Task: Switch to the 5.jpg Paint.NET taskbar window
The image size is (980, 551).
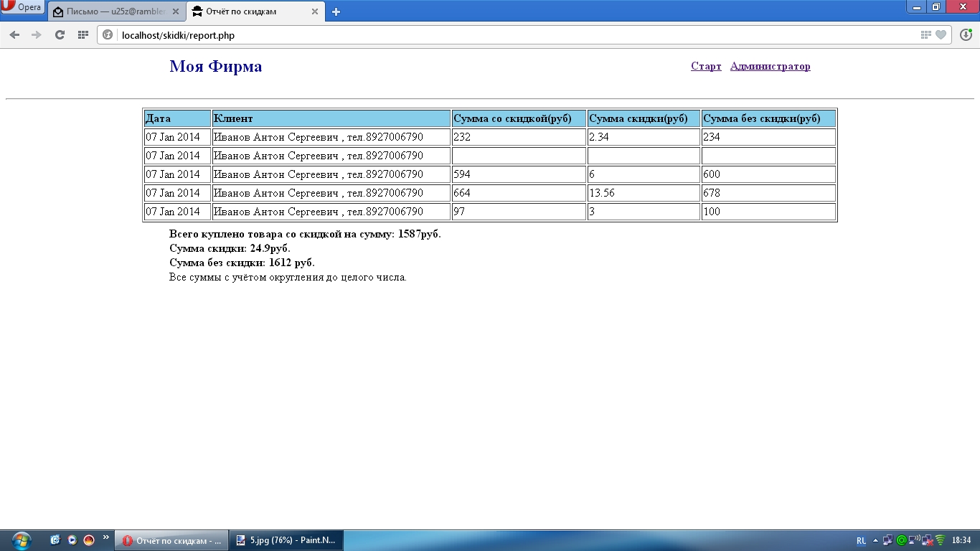Action: point(286,540)
